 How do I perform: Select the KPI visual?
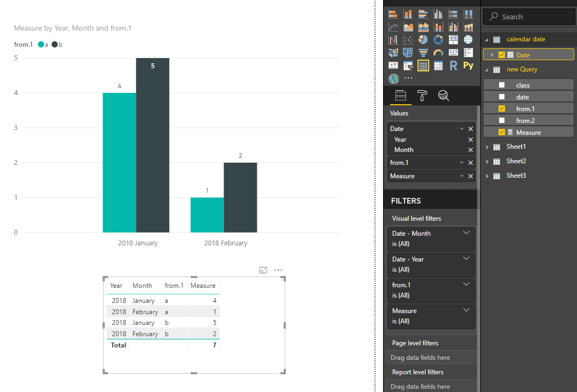click(x=393, y=66)
